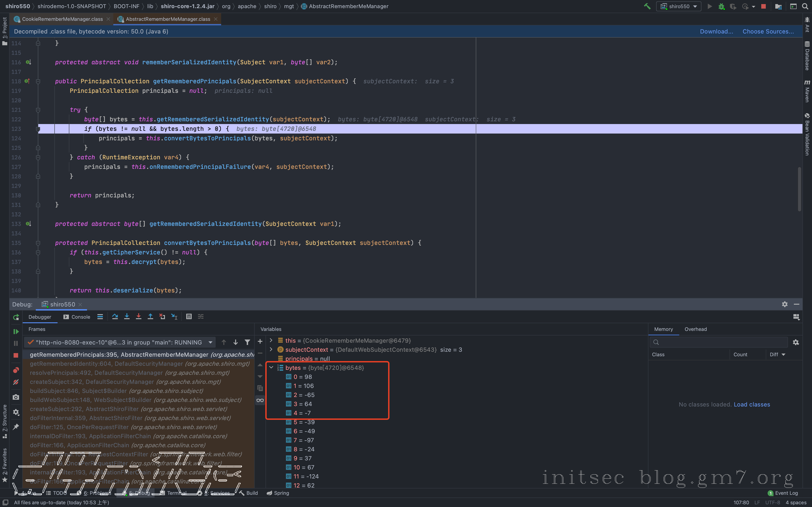Image resolution: width=812 pixels, height=507 pixels.
Task: Click the Step Into icon
Action: pos(127,317)
